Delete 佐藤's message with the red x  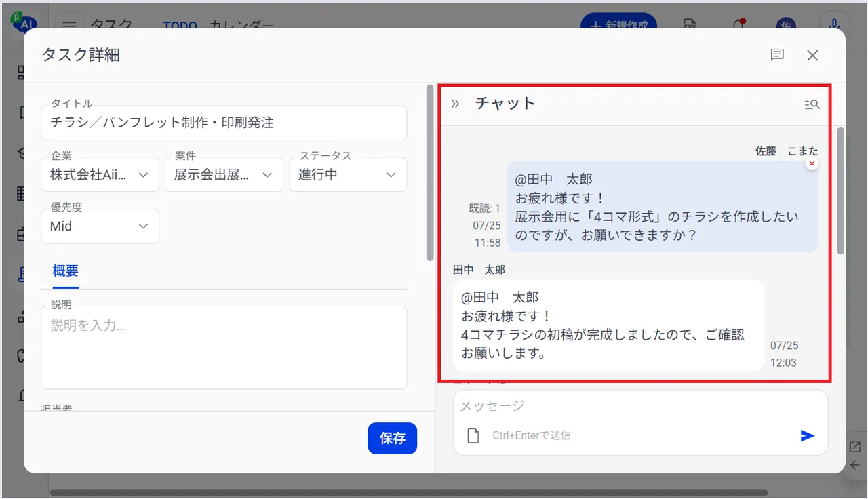(812, 164)
